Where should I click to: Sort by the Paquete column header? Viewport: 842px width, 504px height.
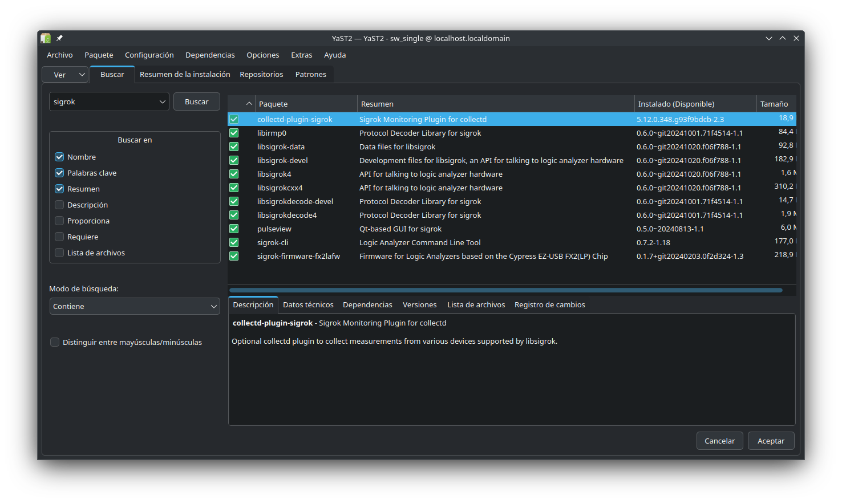pyautogui.click(x=306, y=104)
